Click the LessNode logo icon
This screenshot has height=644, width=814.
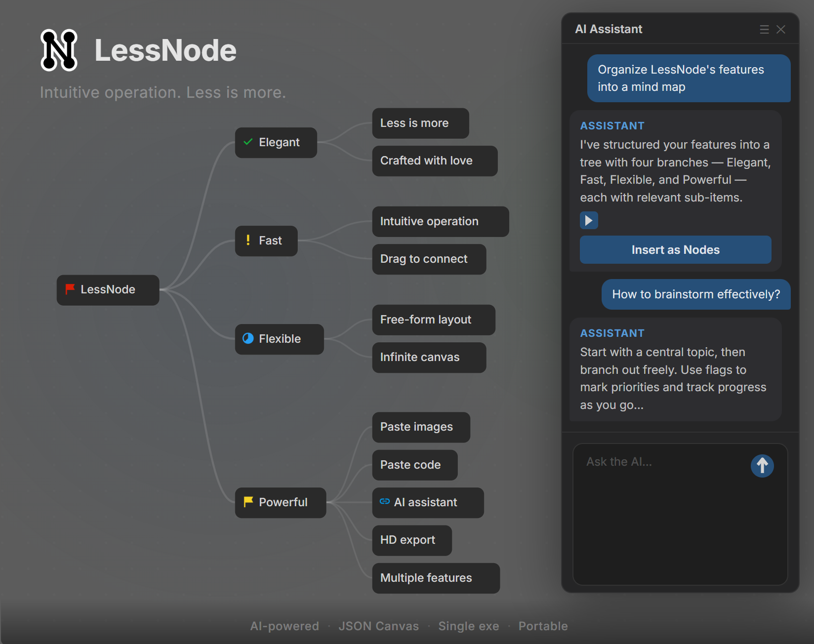pos(59,50)
